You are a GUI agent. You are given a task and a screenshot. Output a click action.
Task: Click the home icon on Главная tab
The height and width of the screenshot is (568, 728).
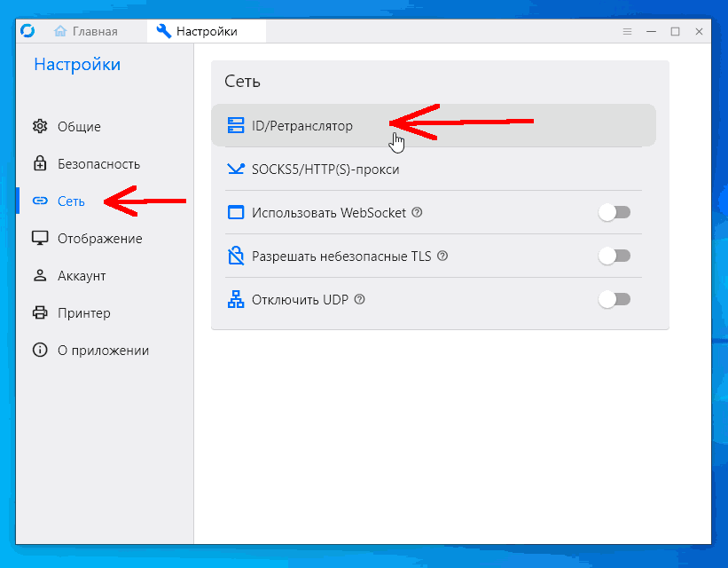click(60, 31)
